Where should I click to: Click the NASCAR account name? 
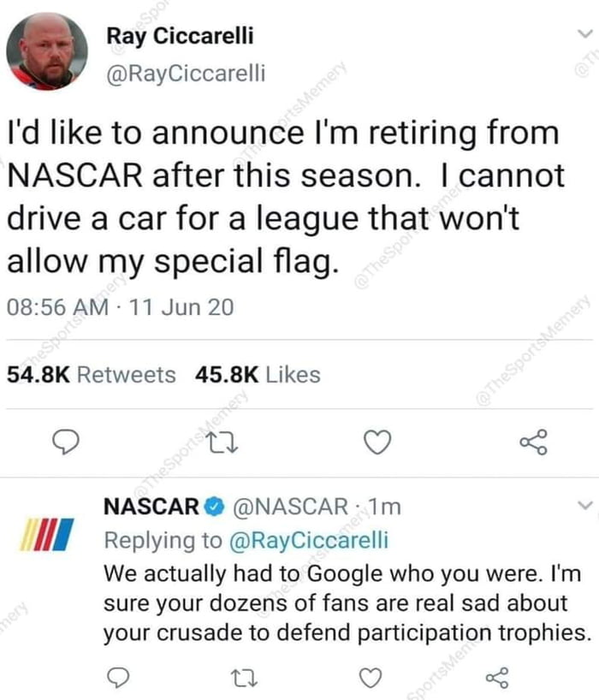pos(151,507)
